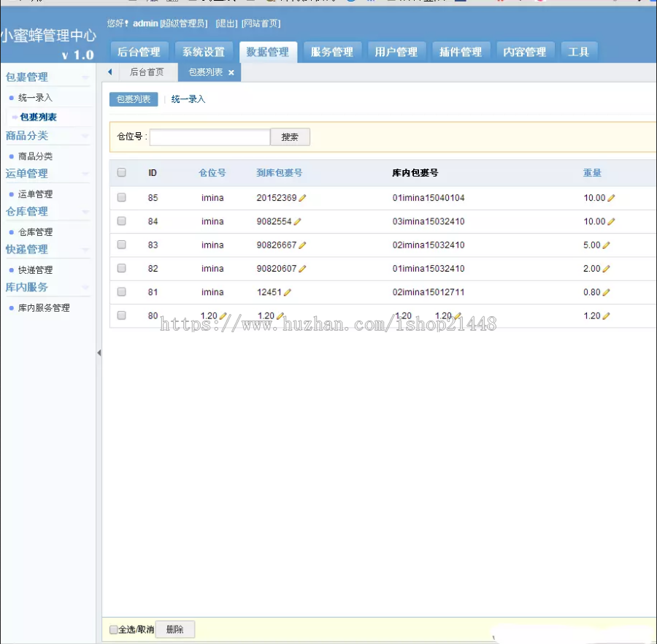The image size is (657, 644).
Task: Collapse sidebar using the splitter arrow handle
Action: [99, 353]
